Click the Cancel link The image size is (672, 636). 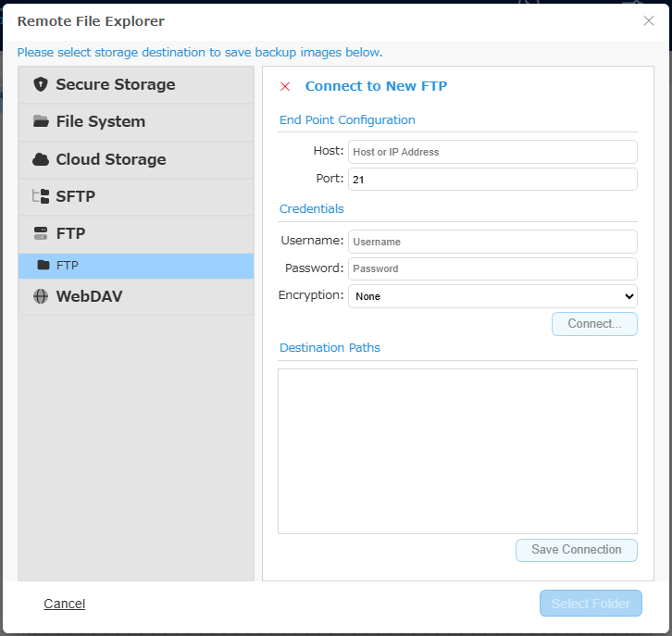click(x=64, y=604)
